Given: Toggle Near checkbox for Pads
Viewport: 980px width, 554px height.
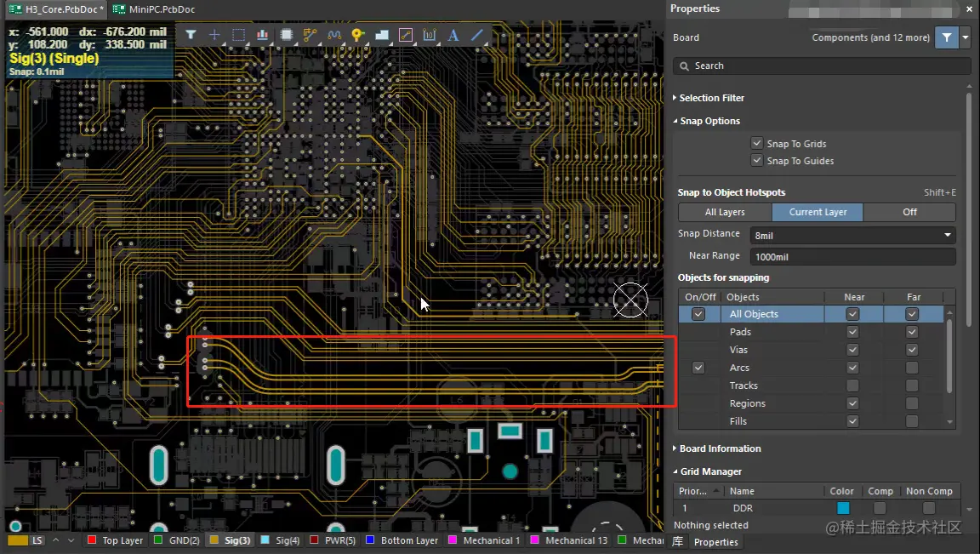Looking at the screenshot, I should (852, 332).
